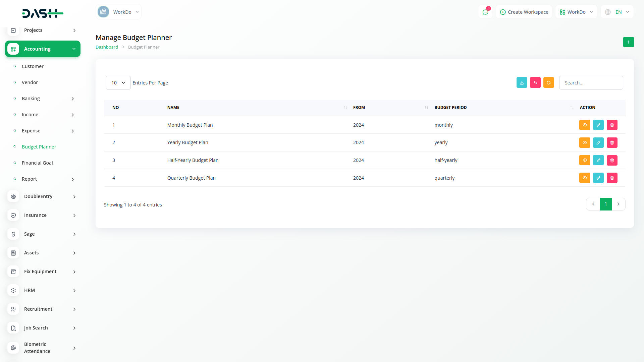Click the orange refresh reload icon
Viewport: 644px width, 362px height.
pyautogui.click(x=548, y=82)
